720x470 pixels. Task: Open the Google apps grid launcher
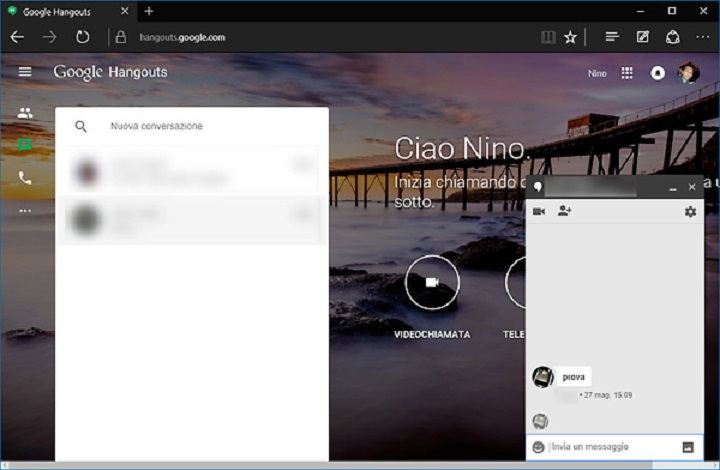pyautogui.click(x=627, y=73)
